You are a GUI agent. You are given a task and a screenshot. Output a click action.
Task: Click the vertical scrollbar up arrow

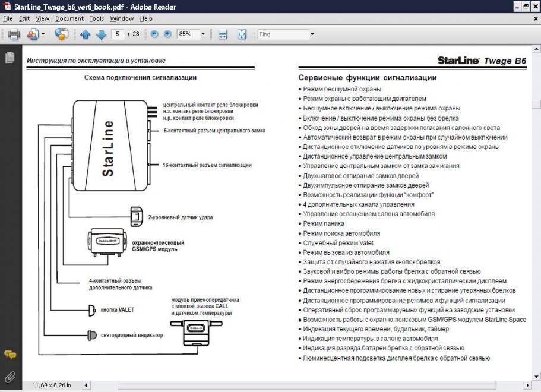(536, 49)
